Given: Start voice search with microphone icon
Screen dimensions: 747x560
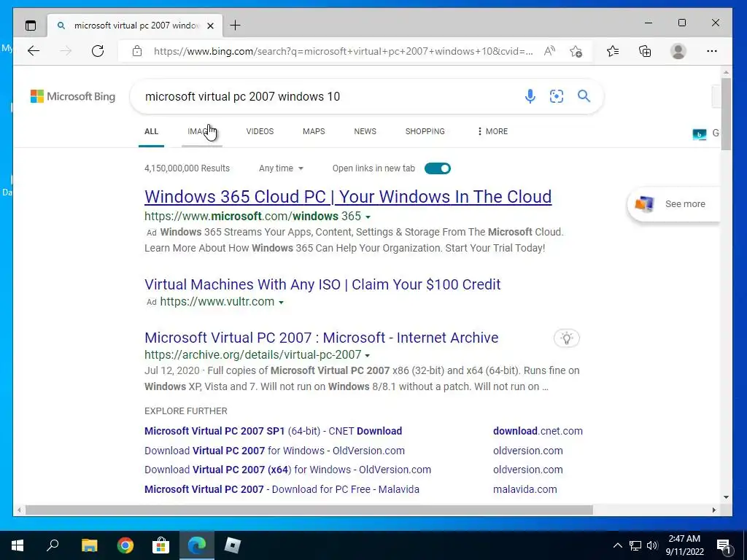Looking at the screenshot, I should (530, 96).
